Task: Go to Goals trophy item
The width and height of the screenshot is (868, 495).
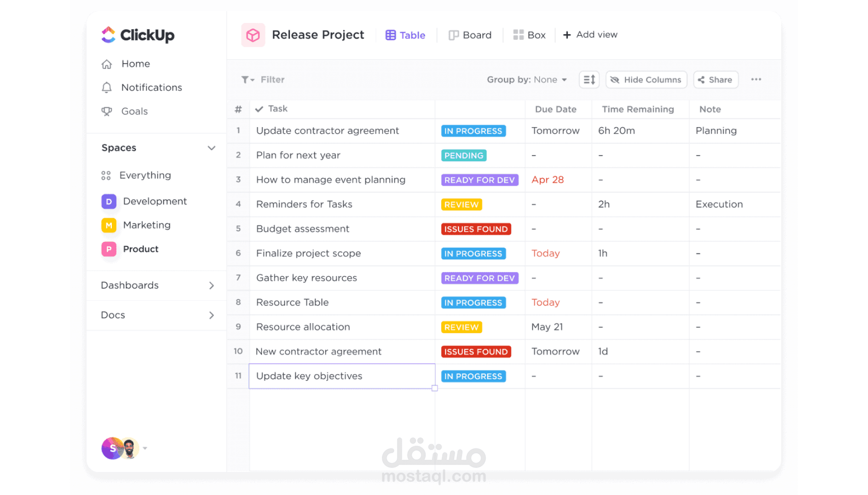Action: click(125, 111)
